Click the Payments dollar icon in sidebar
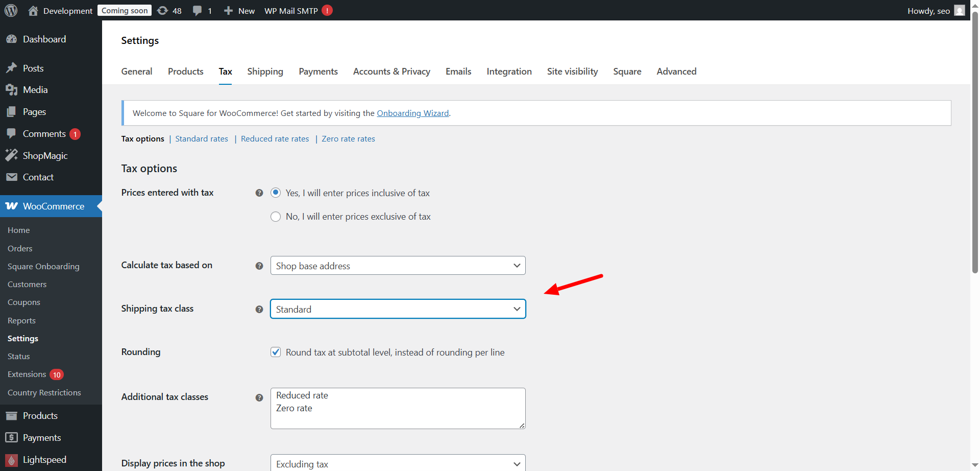Viewport: 980px width, 471px height. (11, 438)
